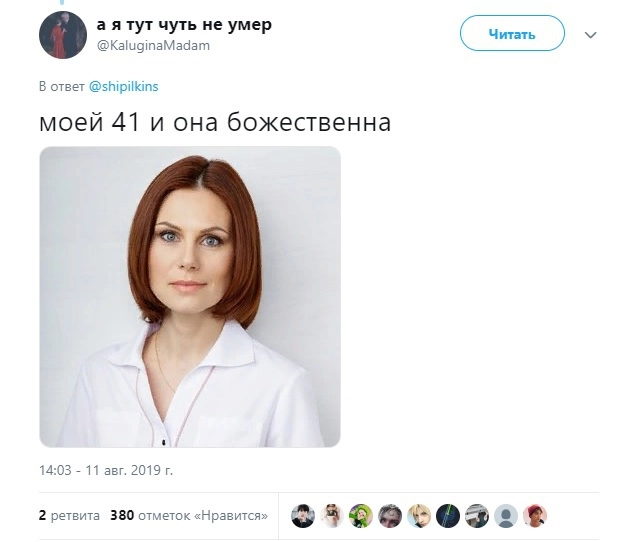
Task: Expand the chevron menu beside the Читать button
Action: pos(590,35)
